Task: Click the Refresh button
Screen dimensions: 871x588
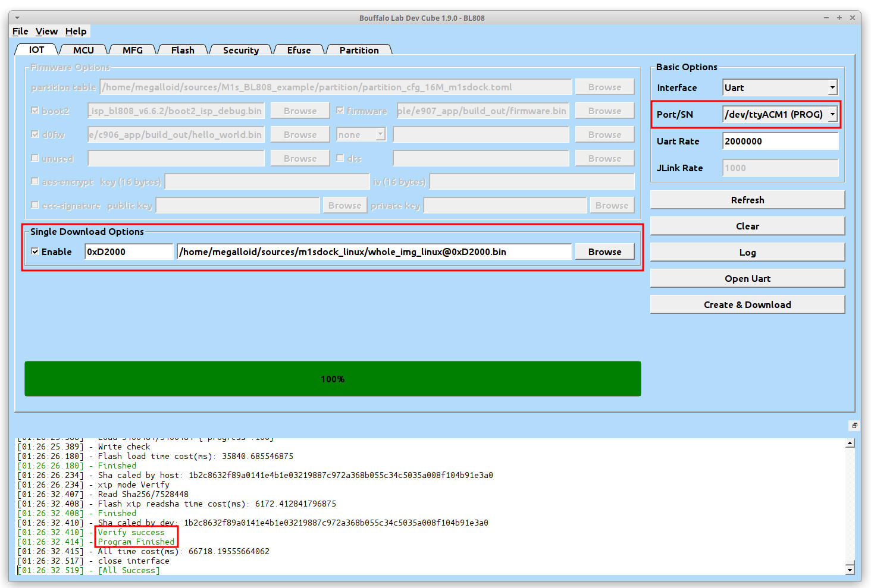Action: 747,200
